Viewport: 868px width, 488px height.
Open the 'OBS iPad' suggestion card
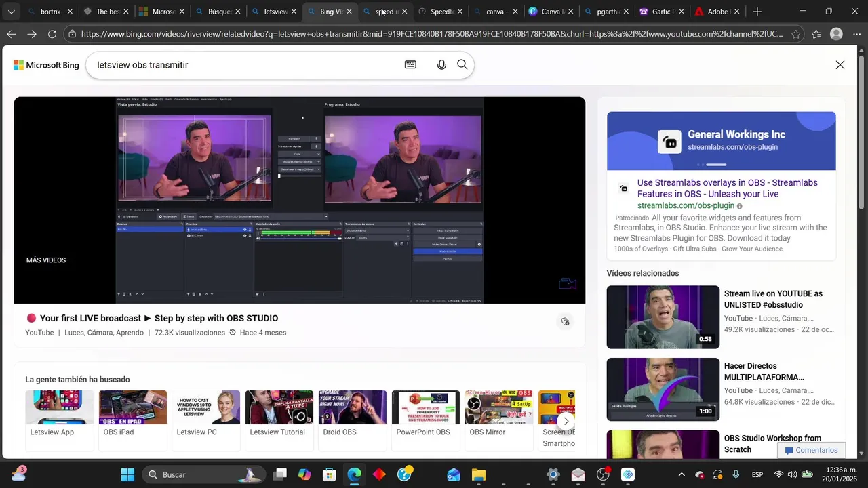tap(133, 420)
